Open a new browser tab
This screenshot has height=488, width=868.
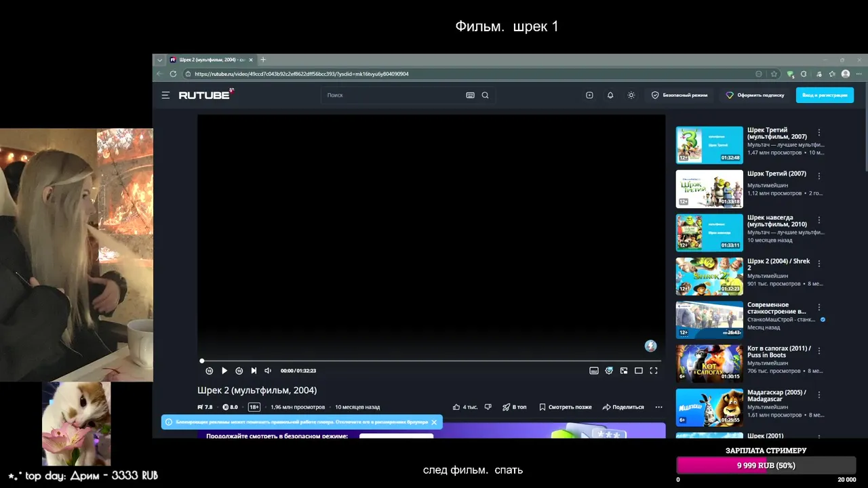point(263,60)
